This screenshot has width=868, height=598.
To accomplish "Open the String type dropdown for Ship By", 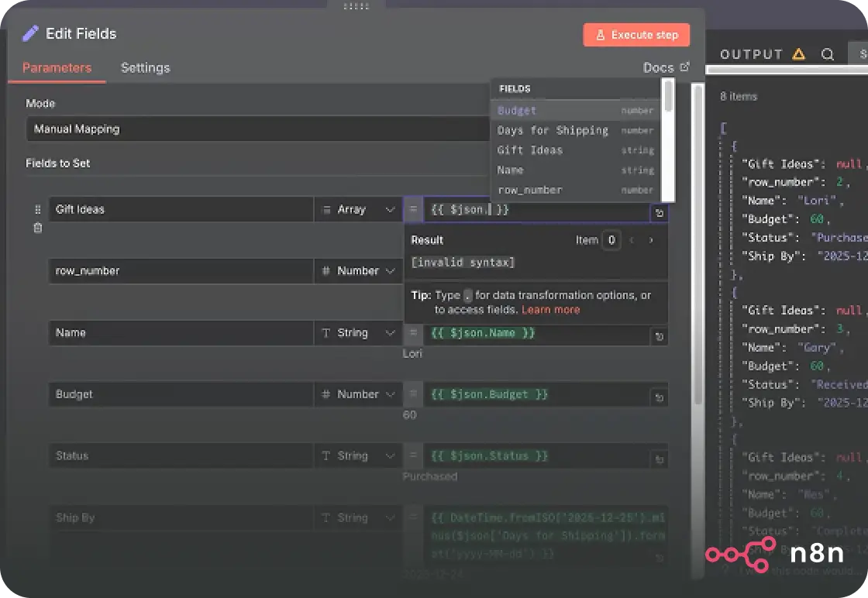I will [x=358, y=517].
